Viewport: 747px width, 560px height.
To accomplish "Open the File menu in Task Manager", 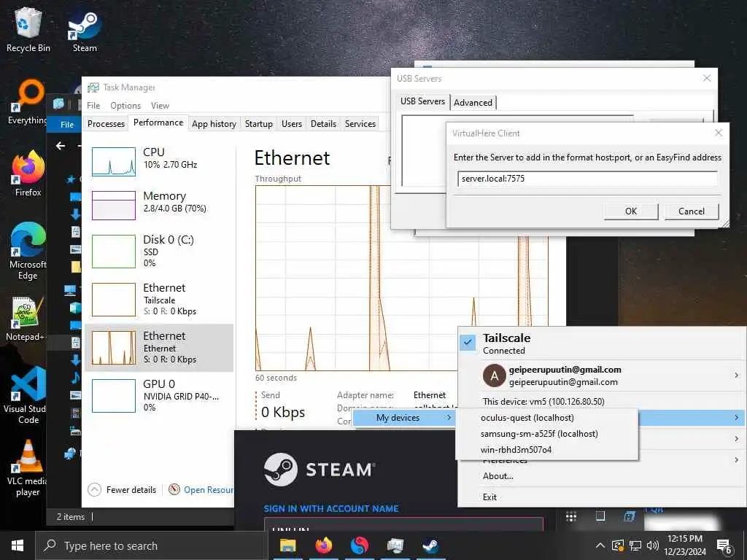I will click(93, 106).
